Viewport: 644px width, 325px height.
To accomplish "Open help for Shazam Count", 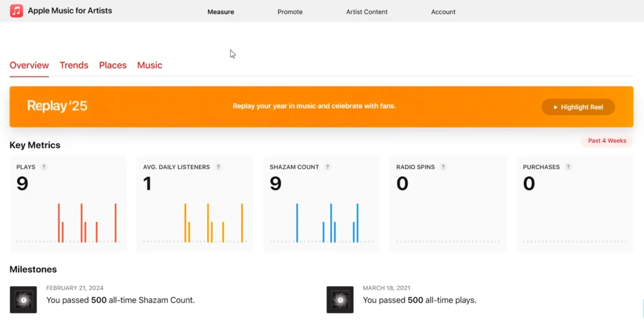I will pos(327,167).
